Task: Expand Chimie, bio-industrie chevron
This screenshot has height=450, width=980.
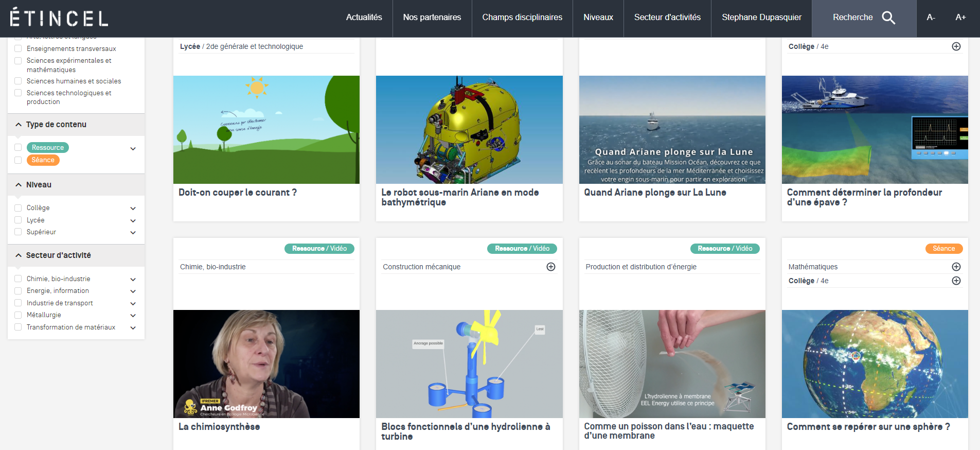Action: coord(133,280)
